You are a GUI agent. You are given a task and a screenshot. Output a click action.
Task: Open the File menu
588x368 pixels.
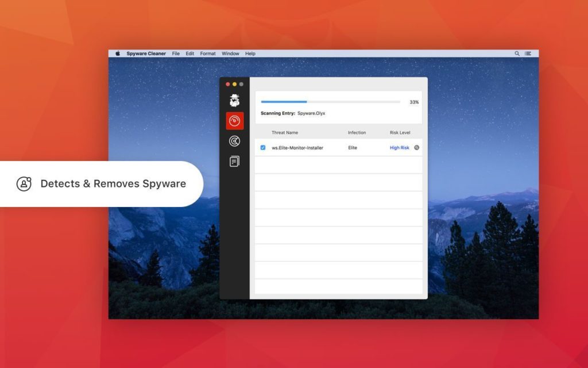176,53
